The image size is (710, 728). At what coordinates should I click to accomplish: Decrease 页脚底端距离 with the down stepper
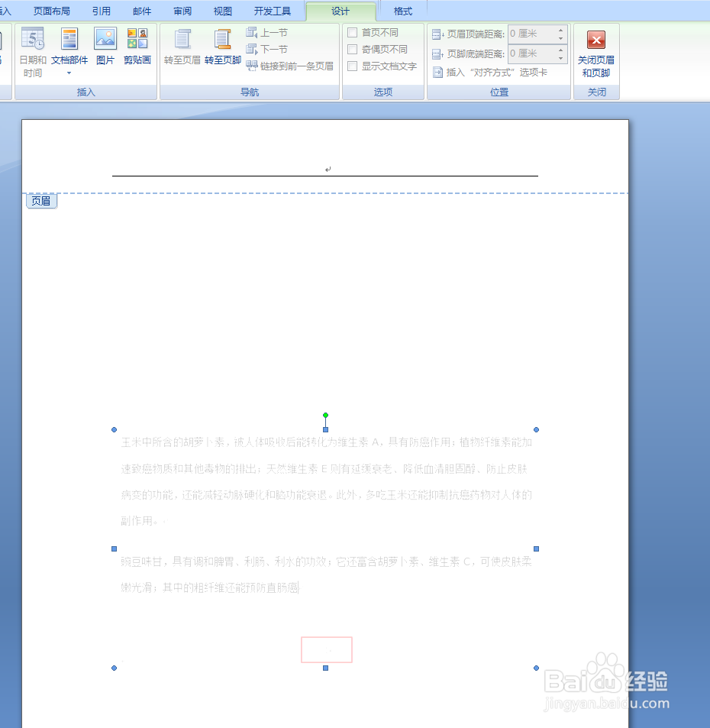coord(561,57)
